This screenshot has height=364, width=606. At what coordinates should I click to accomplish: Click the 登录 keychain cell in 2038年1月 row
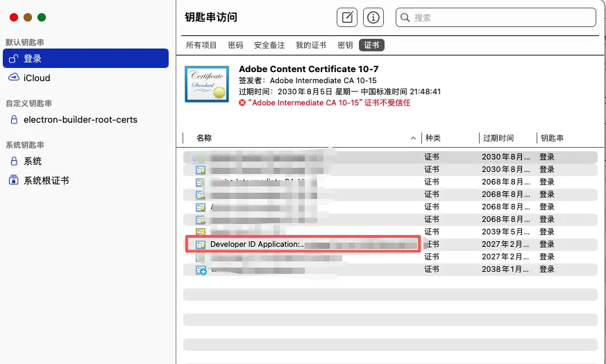click(547, 269)
